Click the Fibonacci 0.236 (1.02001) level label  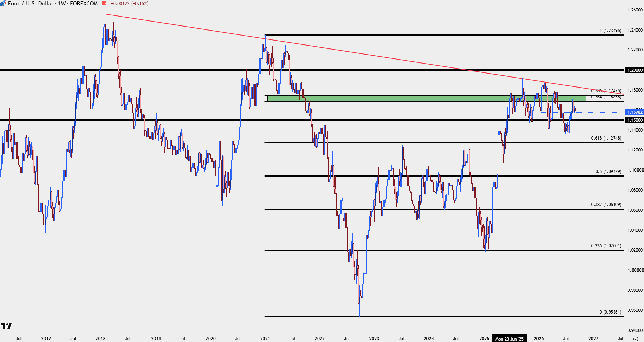click(x=606, y=246)
